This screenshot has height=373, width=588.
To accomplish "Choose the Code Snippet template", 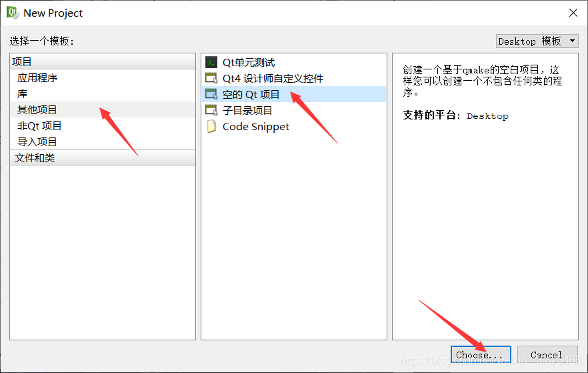I will (x=294, y=127).
